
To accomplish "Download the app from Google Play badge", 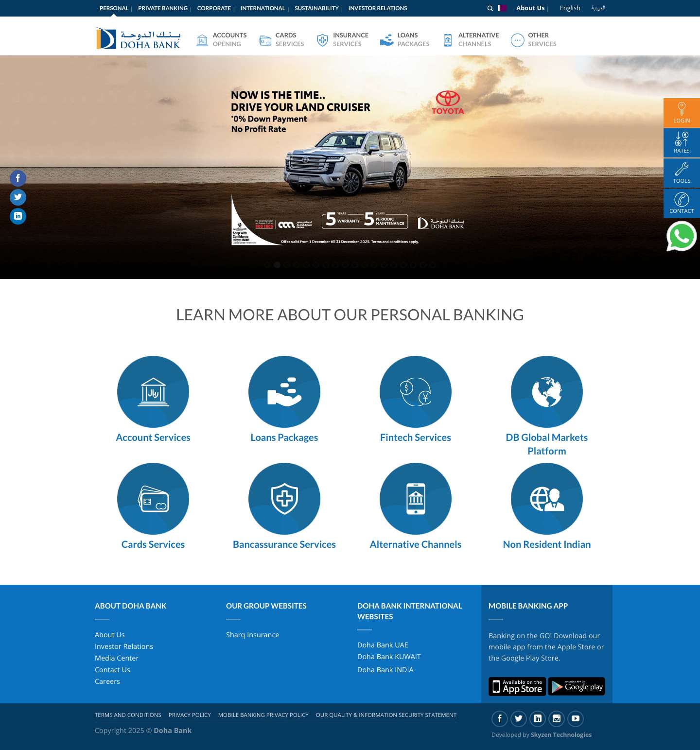I will tap(576, 686).
